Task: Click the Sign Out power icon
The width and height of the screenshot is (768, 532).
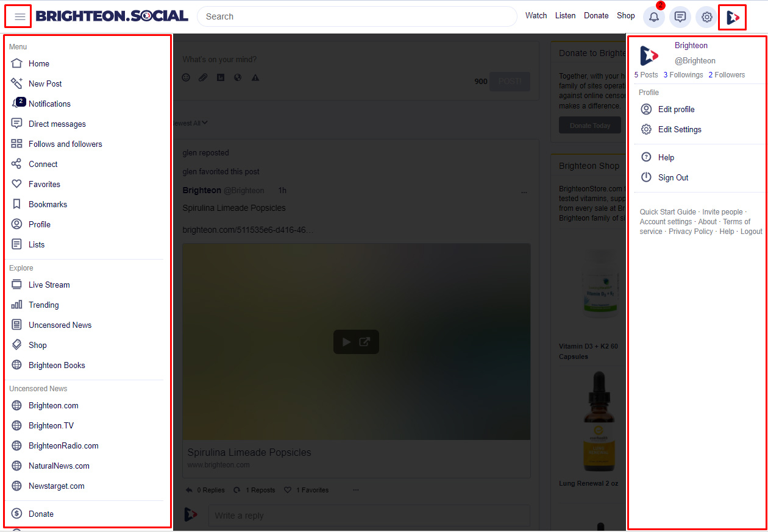Action: tap(646, 177)
